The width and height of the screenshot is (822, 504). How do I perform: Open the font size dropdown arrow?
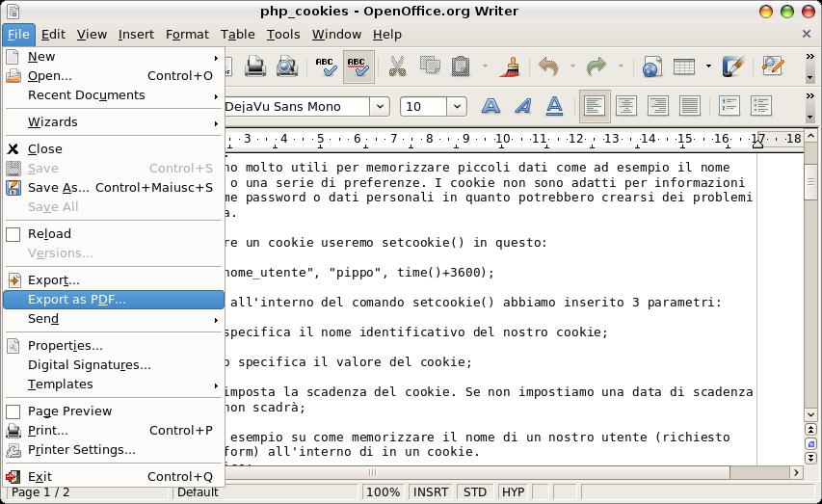tap(457, 106)
